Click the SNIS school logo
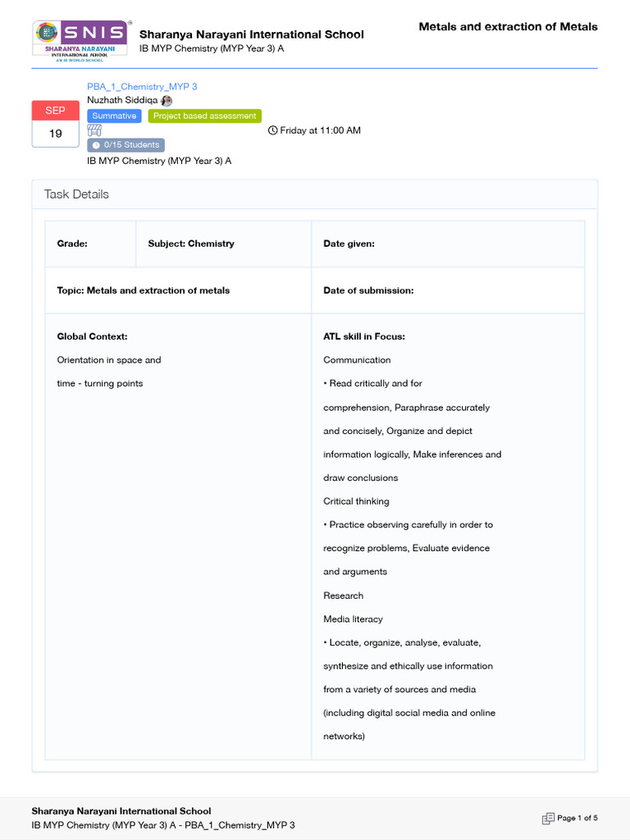 (x=81, y=41)
